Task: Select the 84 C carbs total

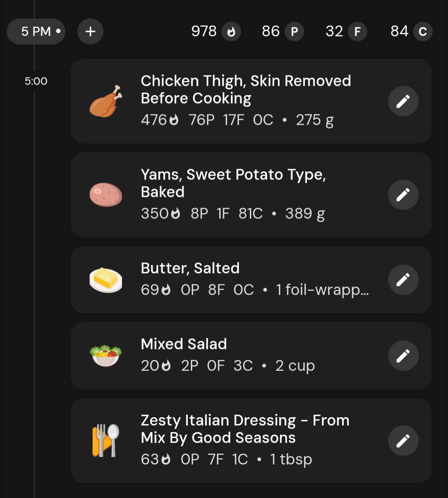Action: (411, 32)
